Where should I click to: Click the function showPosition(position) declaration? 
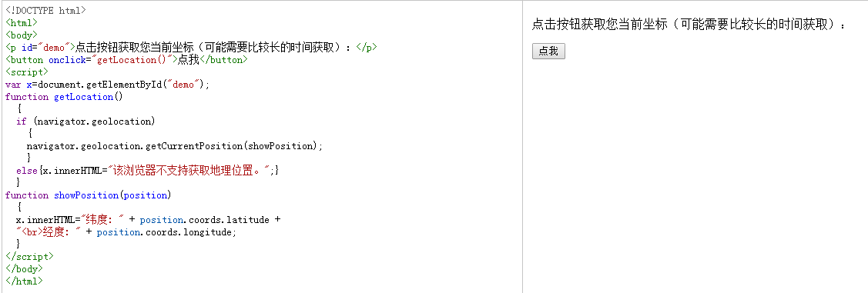point(88,195)
